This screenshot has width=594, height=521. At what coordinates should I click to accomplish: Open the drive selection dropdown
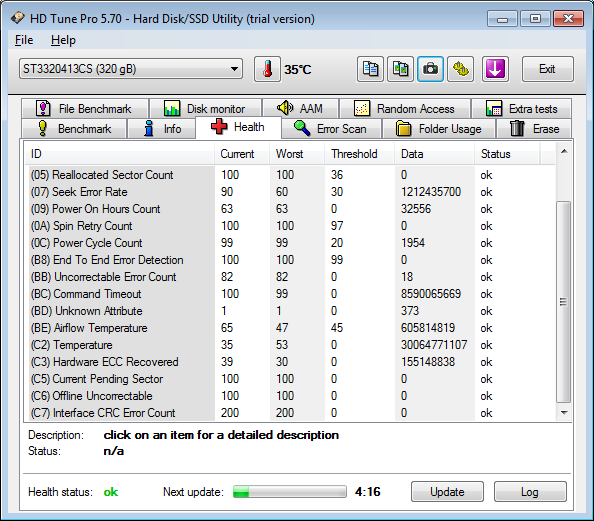[x=131, y=69]
